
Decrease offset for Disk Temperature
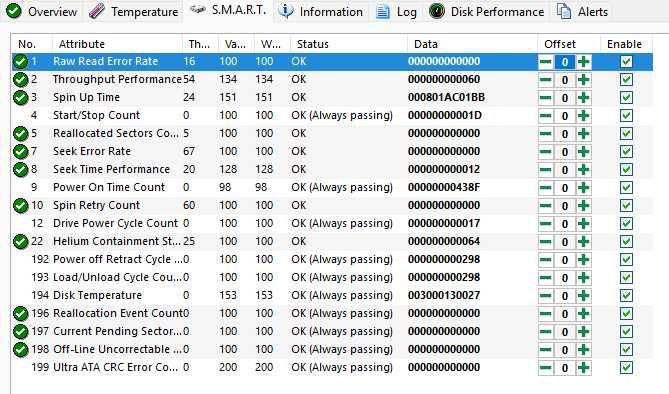point(546,295)
